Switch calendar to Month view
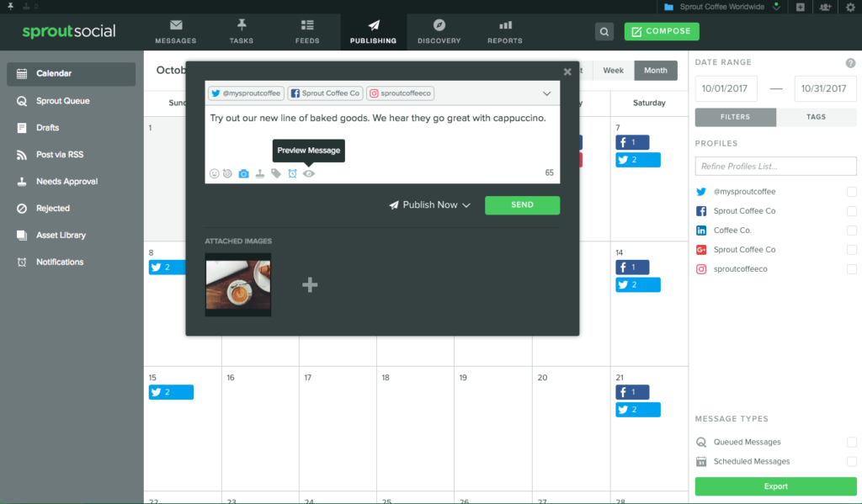This screenshot has width=862, height=504. [x=655, y=71]
